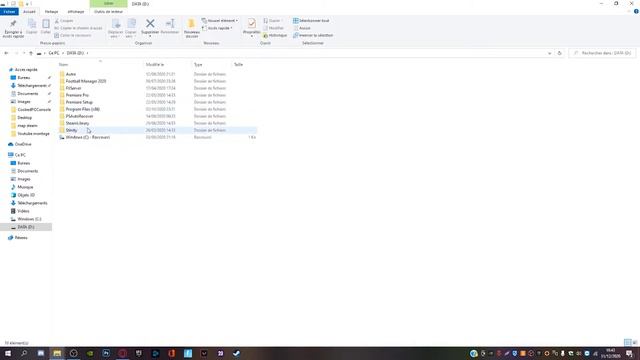The height and width of the screenshot is (360, 640).
Task: Click Ce PC in the address bar
Action: pos(54,53)
